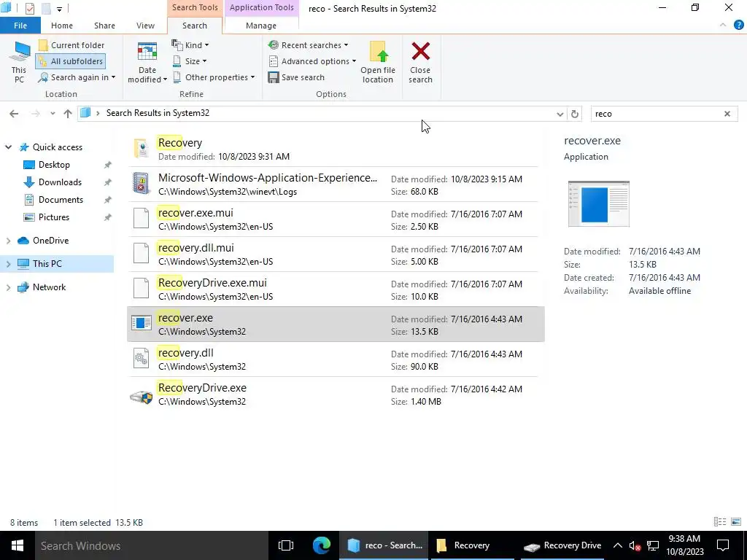The height and width of the screenshot is (560, 747).
Task: Click the recover.exe preview thumbnail
Action: tap(599, 204)
